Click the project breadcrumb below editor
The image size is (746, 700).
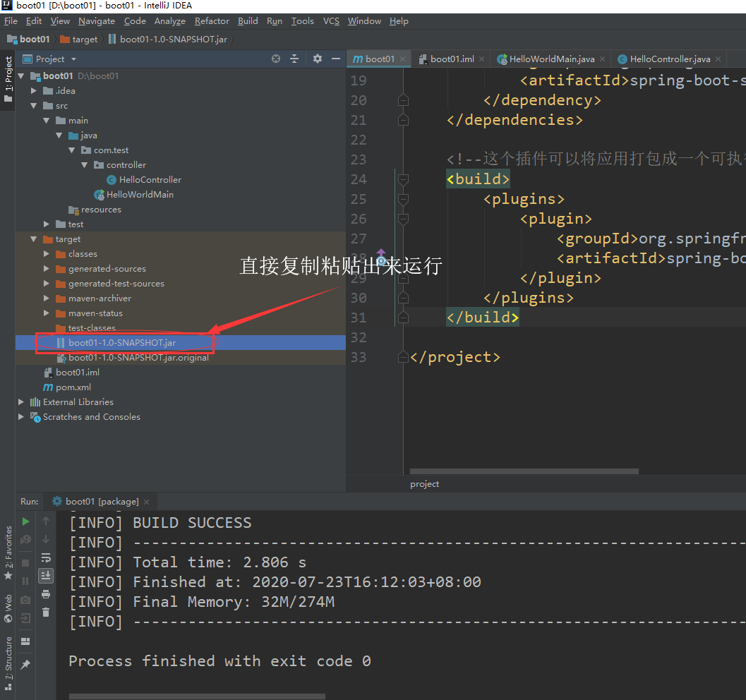tap(424, 484)
